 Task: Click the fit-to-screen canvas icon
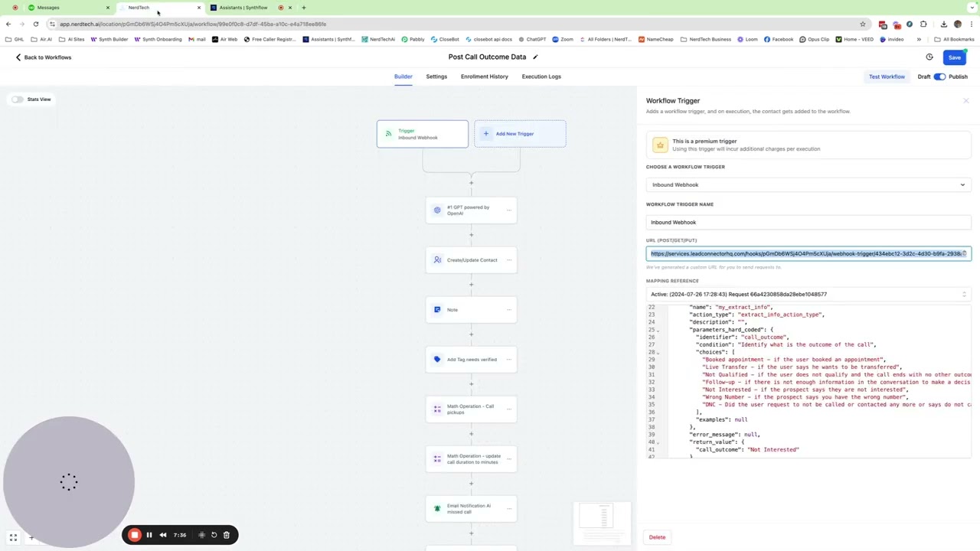[13, 538]
